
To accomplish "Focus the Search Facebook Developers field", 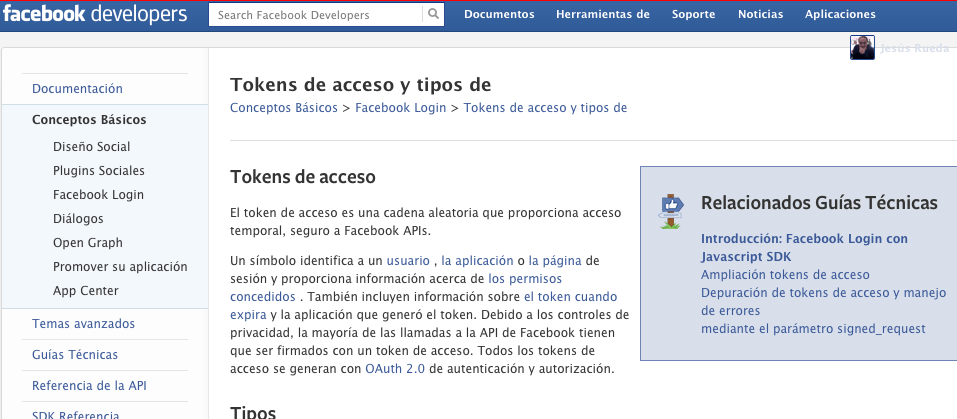I will coord(316,15).
